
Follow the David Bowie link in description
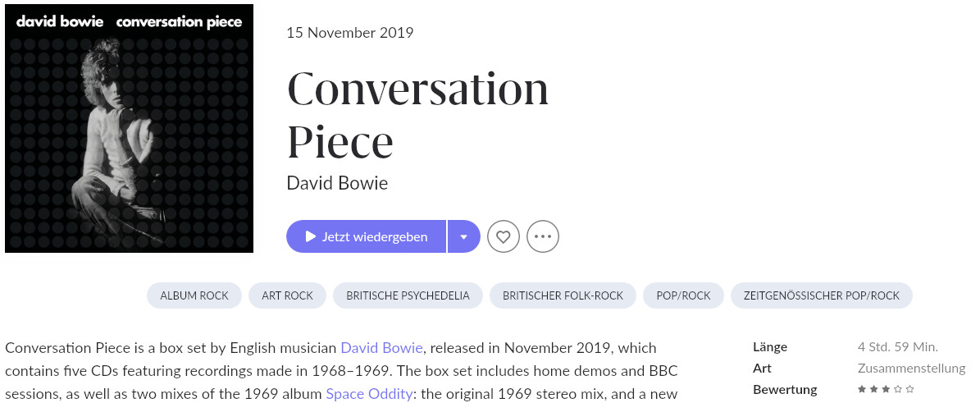382,347
